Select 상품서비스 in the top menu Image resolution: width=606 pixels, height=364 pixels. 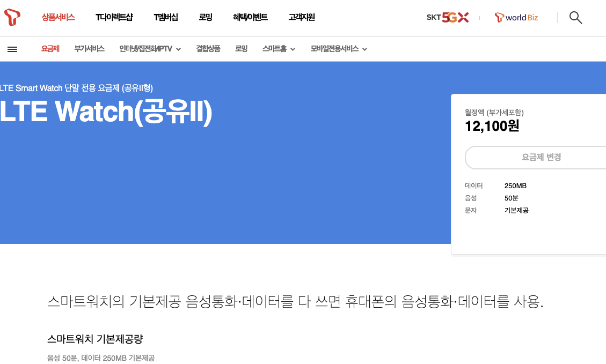[59, 17]
